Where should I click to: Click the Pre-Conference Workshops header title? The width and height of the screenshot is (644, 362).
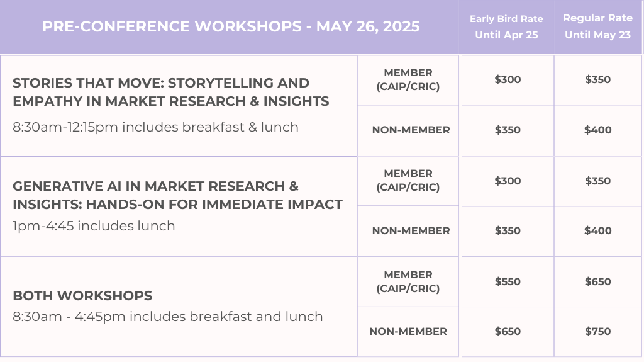click(x=231, y=27)
